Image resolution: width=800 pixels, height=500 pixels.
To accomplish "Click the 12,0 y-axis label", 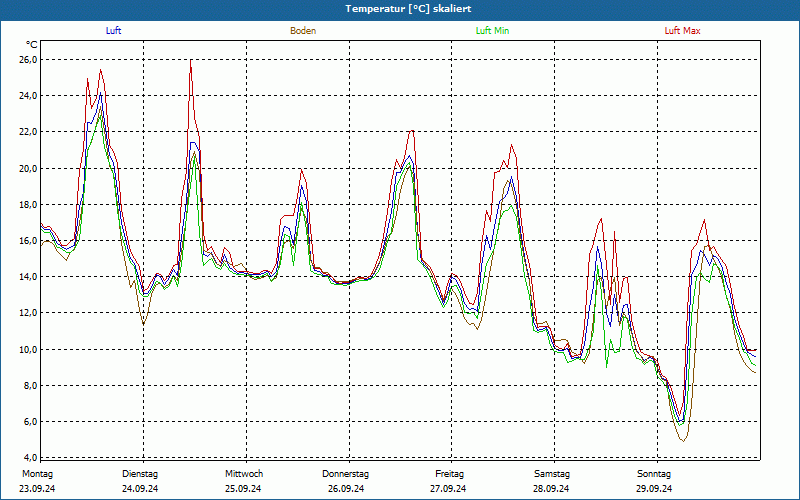I will click(x=30, y=313).
